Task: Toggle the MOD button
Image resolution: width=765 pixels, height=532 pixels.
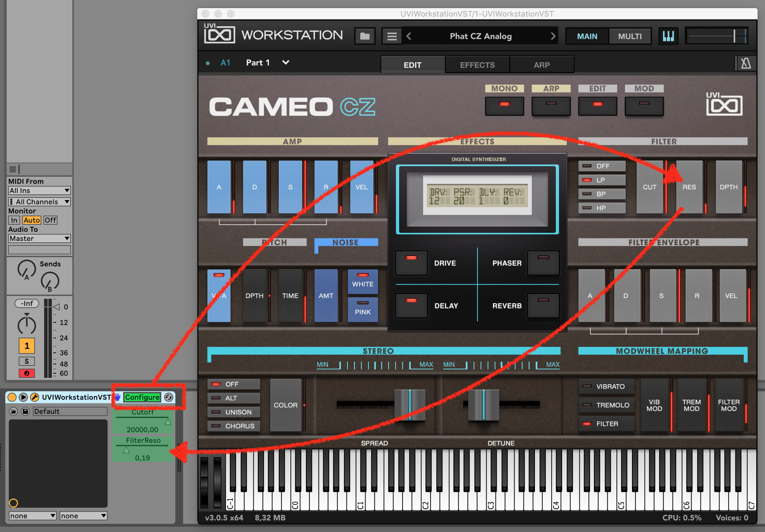Action: (x=644, y=106)
